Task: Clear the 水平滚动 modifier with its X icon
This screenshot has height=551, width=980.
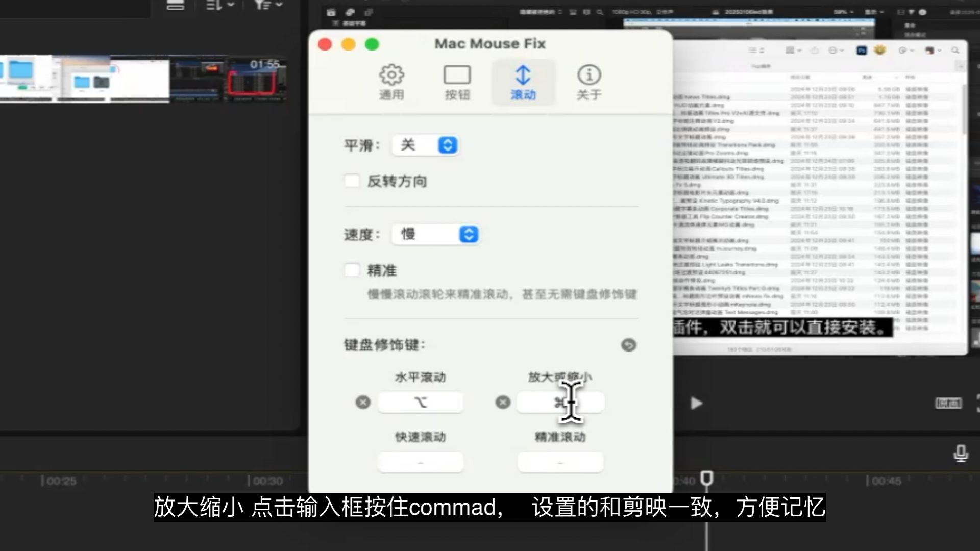Action: click(363, 403)
